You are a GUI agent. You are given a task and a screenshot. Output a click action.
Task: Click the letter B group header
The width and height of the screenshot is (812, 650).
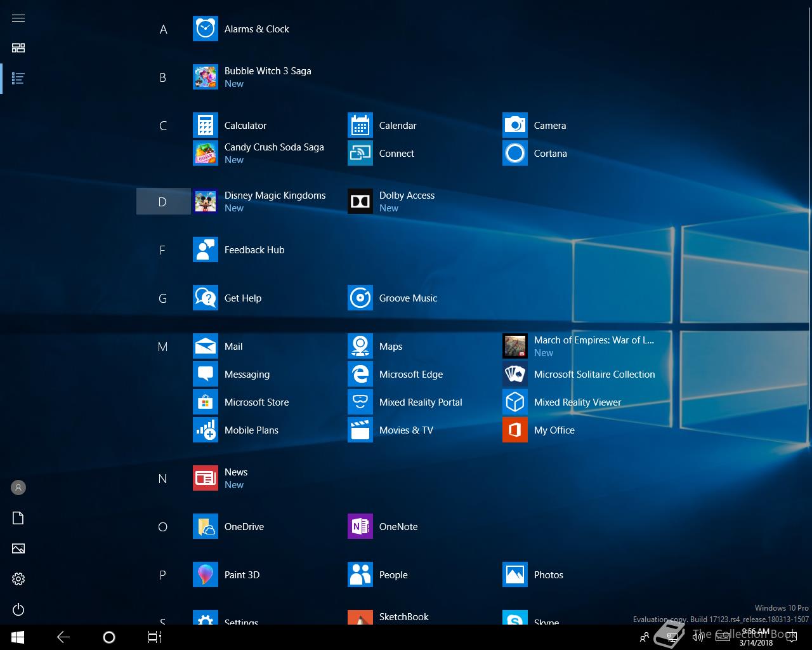pos(163,77)
